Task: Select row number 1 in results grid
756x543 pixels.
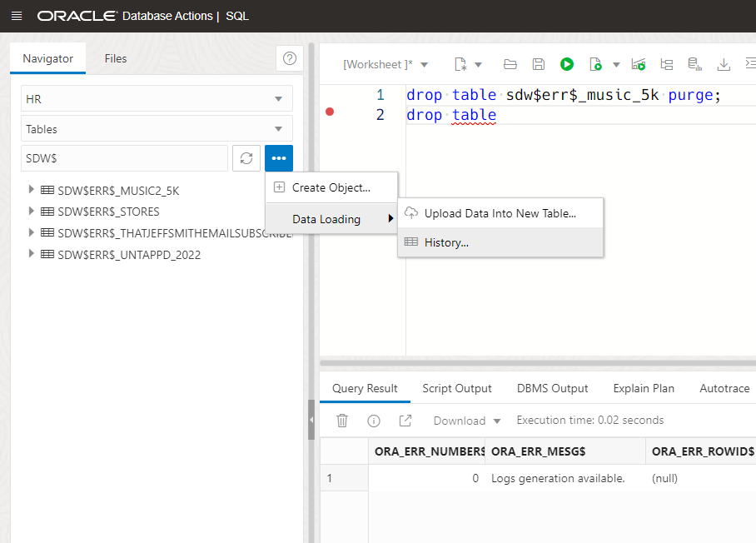Action: coord(344,478)
